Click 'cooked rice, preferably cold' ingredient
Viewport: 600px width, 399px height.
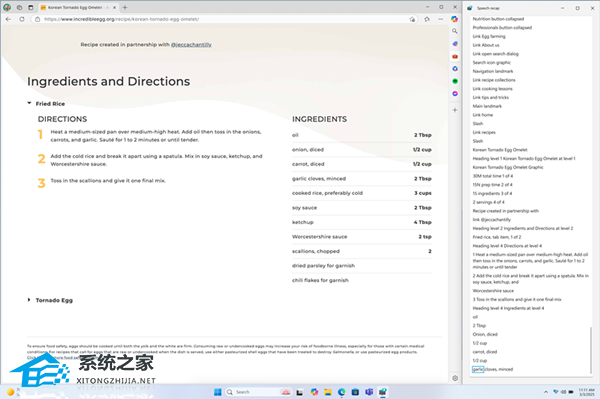pyautogui.click(x=328, y=193)
